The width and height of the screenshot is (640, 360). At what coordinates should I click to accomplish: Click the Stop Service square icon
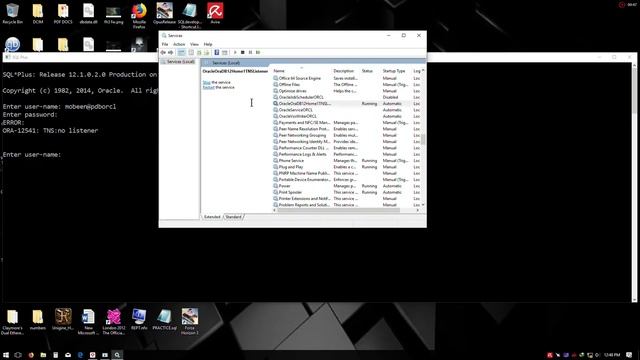tap(242, 52)
